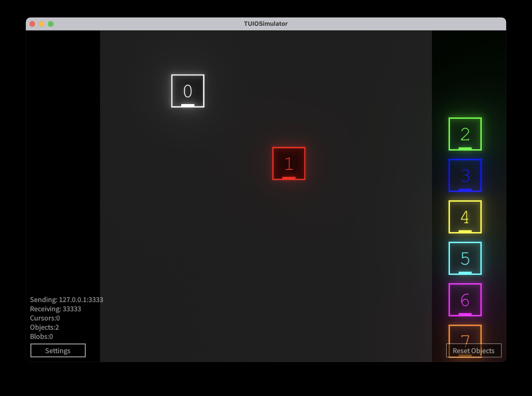Click the Cursors:0 counter text
Screen dimensions: 532x396
[x=45, y=318]
